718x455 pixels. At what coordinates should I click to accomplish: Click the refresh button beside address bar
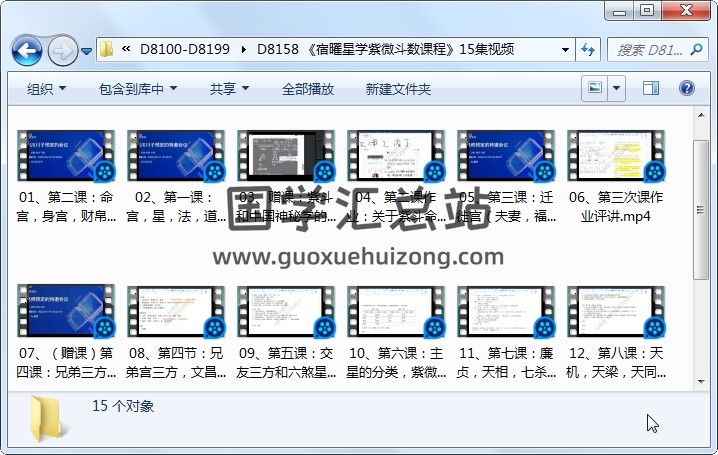(x=588, y=49)
